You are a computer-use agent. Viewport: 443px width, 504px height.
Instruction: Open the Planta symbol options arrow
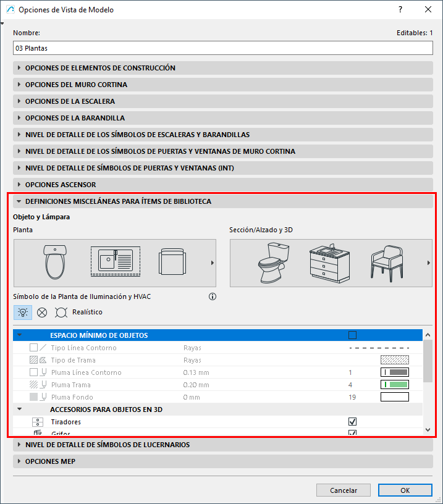click(212, 263)
